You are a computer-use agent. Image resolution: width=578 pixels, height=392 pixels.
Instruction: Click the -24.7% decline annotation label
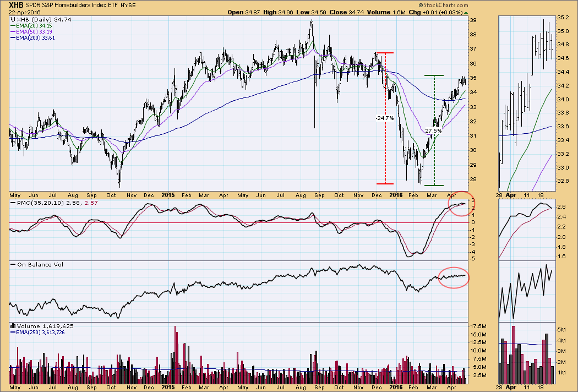click(385, 118)
